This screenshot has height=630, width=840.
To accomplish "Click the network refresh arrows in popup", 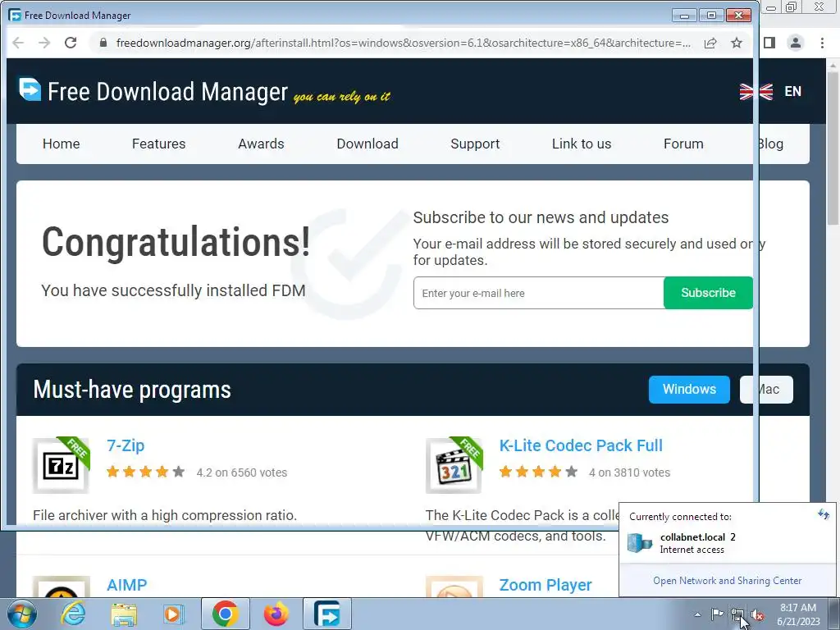I will (x=824, y=515).
